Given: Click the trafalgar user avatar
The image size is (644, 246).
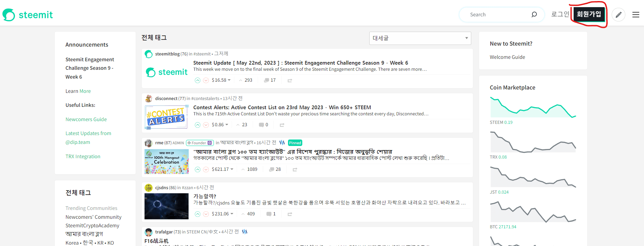Looking at the screenshot, I should click(149, 232).
